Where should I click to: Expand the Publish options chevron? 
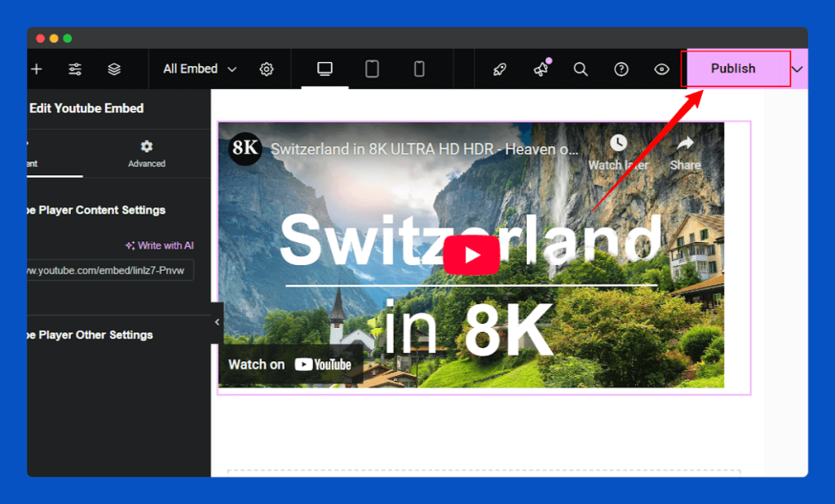tap(797, 69)
